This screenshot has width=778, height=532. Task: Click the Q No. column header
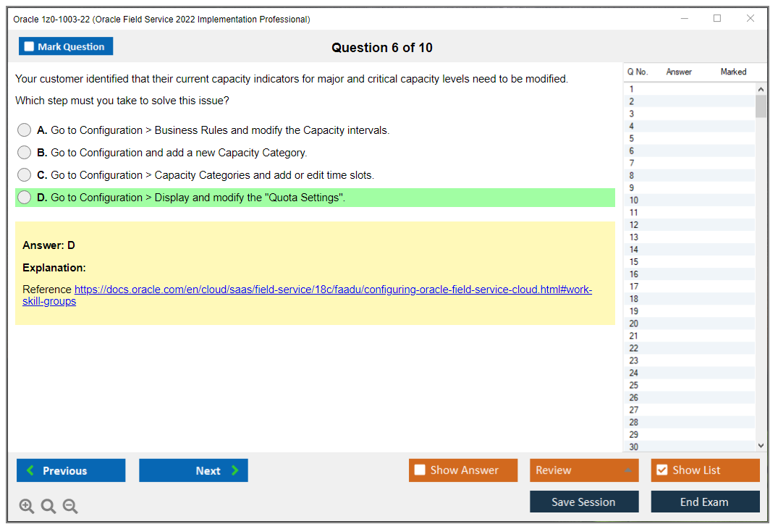click(x=637, y=72)
